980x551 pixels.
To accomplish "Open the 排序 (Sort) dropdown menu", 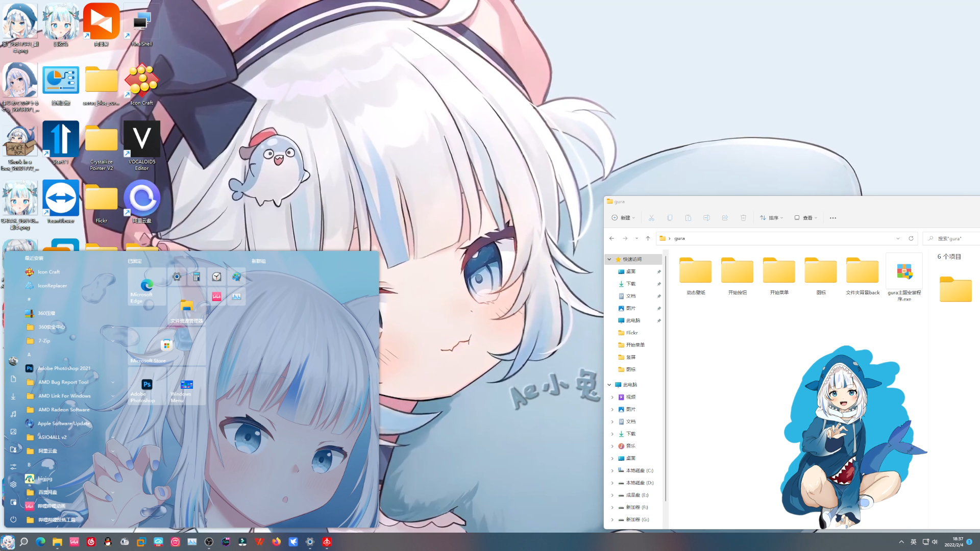I will tap(771, 218).
